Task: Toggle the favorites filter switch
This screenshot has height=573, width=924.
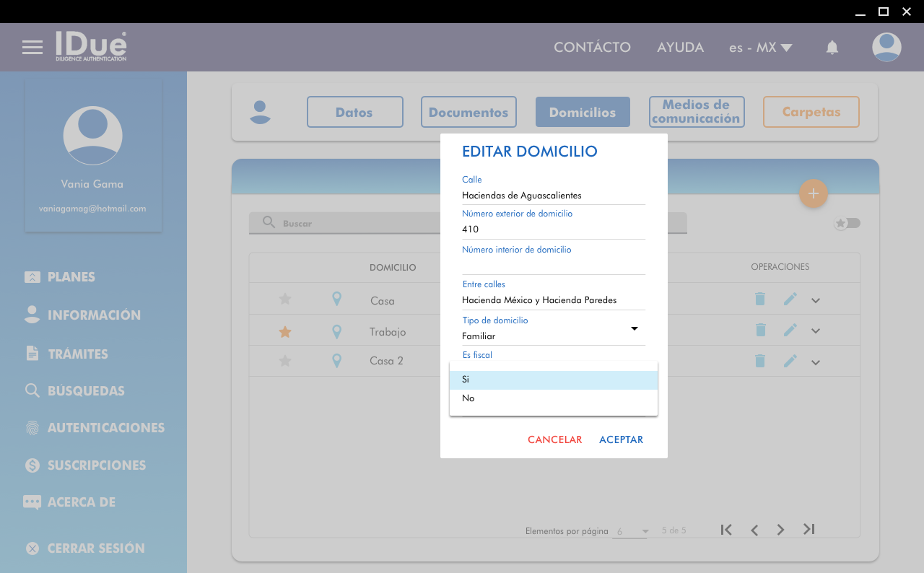Action: tap(847, 223)
